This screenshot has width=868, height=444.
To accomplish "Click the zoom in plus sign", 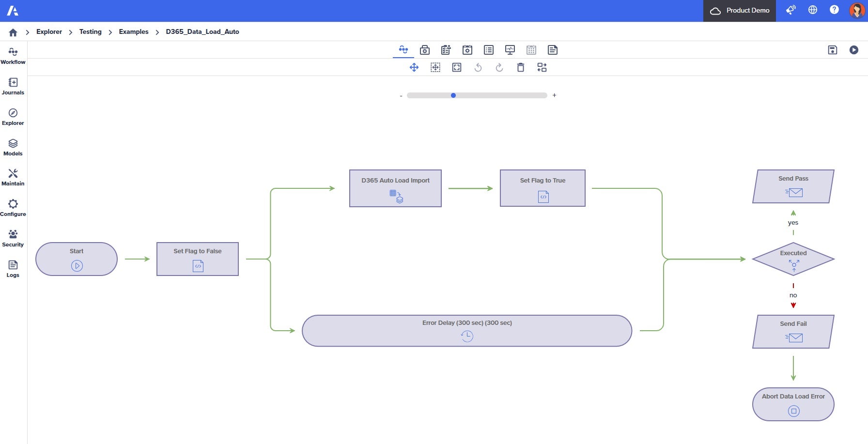I will pyautogui.click(x=554, y=95).
